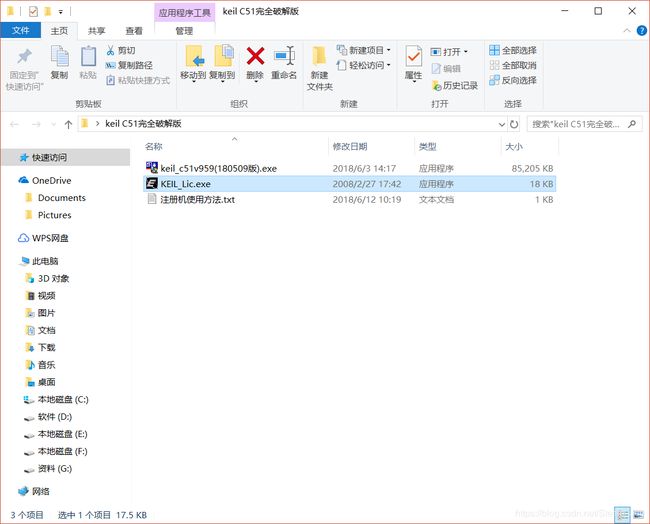Click the Refresh button
The width and height of the screenshot is (650, 524).
[514, 124]
